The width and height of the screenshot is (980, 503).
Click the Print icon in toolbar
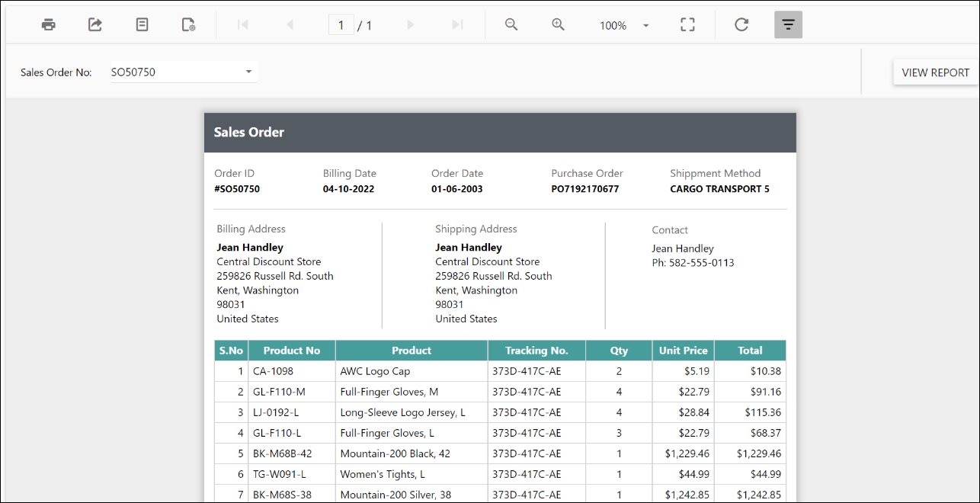pyautogui.click(x=49, y=24)
